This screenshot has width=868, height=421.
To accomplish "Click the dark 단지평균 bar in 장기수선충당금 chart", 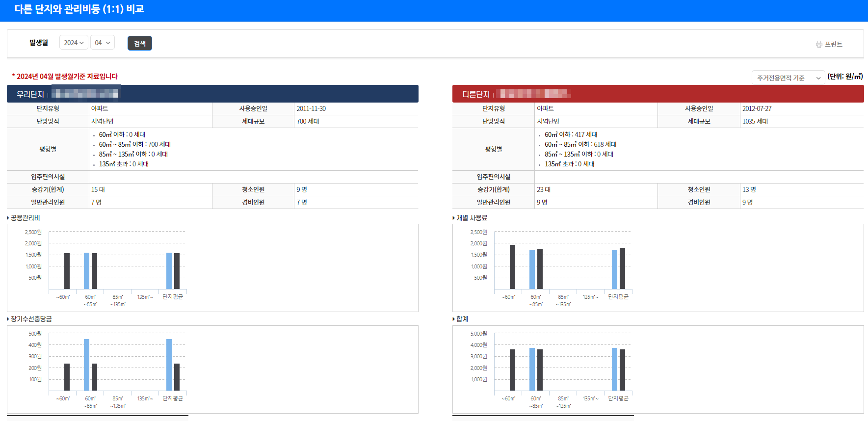I will (177, 377).
